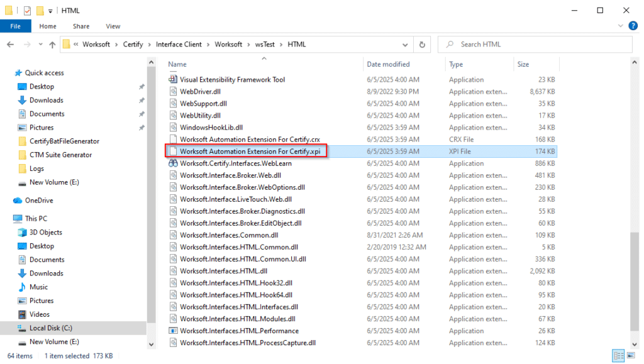Navigate to Interface Client in the breadcrumb
644x364 pixels.
[179, 44]
